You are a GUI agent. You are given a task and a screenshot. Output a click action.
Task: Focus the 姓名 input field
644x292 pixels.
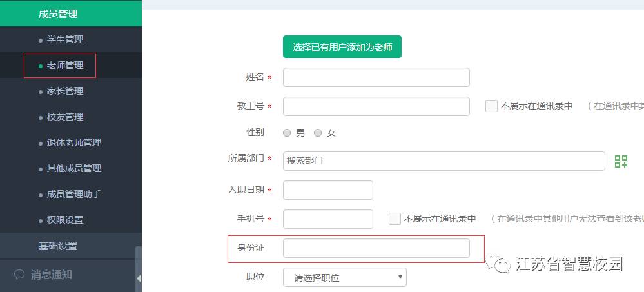376,77
